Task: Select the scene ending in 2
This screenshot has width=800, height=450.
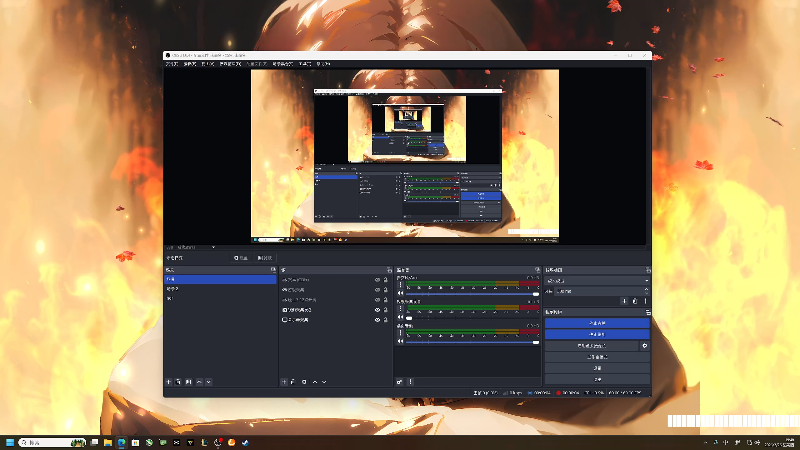Action: (220, 289)
